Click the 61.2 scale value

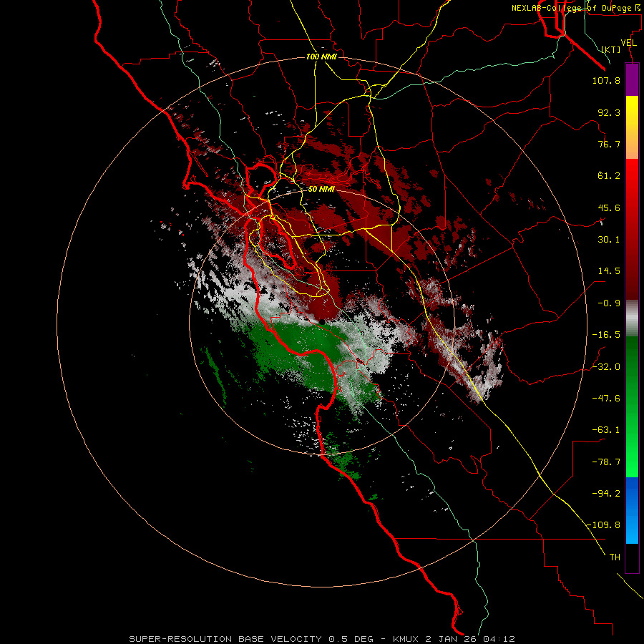tap(609, 176)
